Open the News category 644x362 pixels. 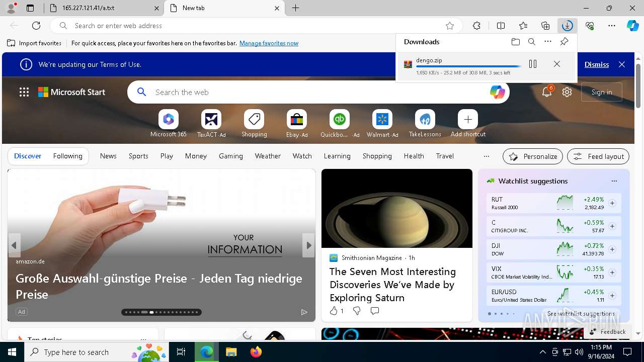coord(108,156)
